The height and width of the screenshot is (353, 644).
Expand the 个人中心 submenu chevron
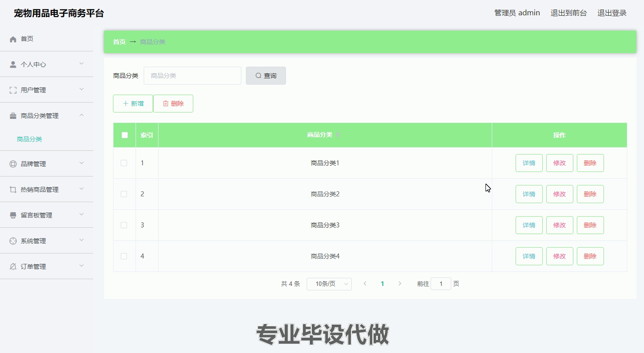[82, 63]
